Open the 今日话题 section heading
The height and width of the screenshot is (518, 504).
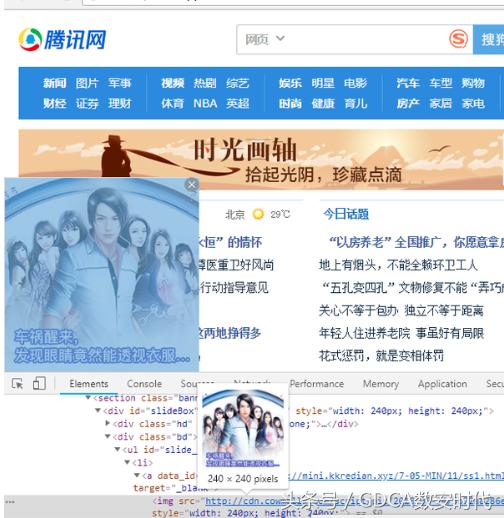click(x=346, y=214)
